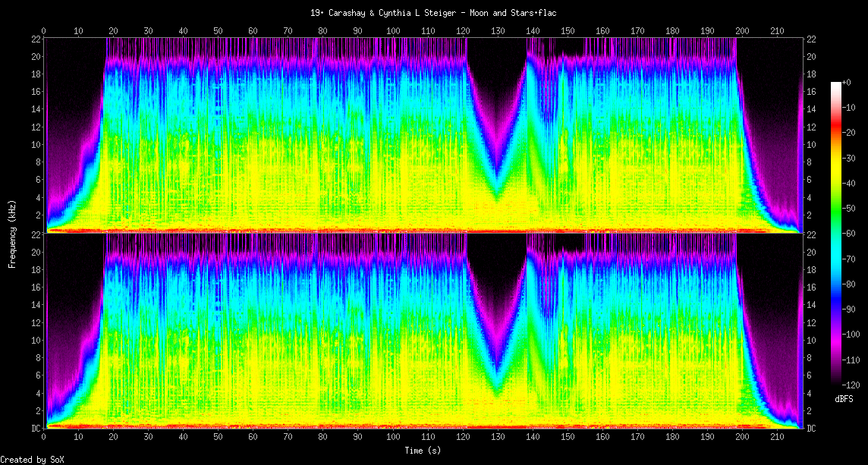The image size is (868, 465).
Task: Click the 130 tick on top time axis
Action: 498,31
